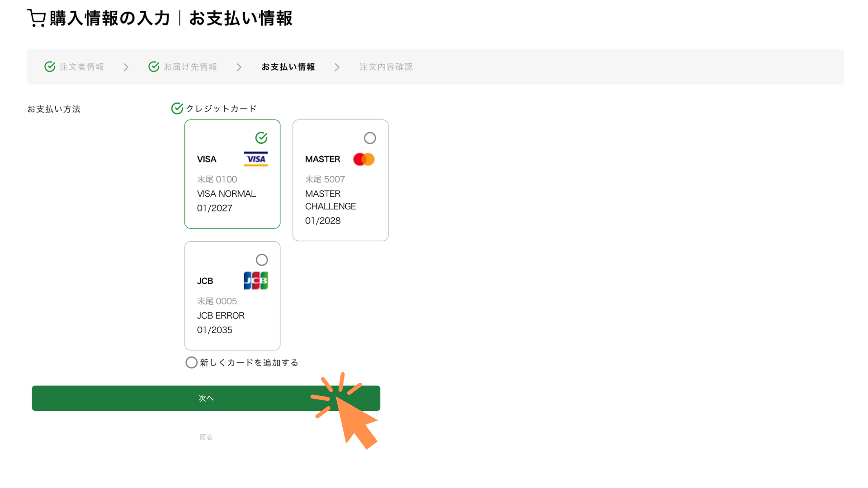Open the お支払い情報 step
Viewport: 868px width, 488px height.
(288, 67)
